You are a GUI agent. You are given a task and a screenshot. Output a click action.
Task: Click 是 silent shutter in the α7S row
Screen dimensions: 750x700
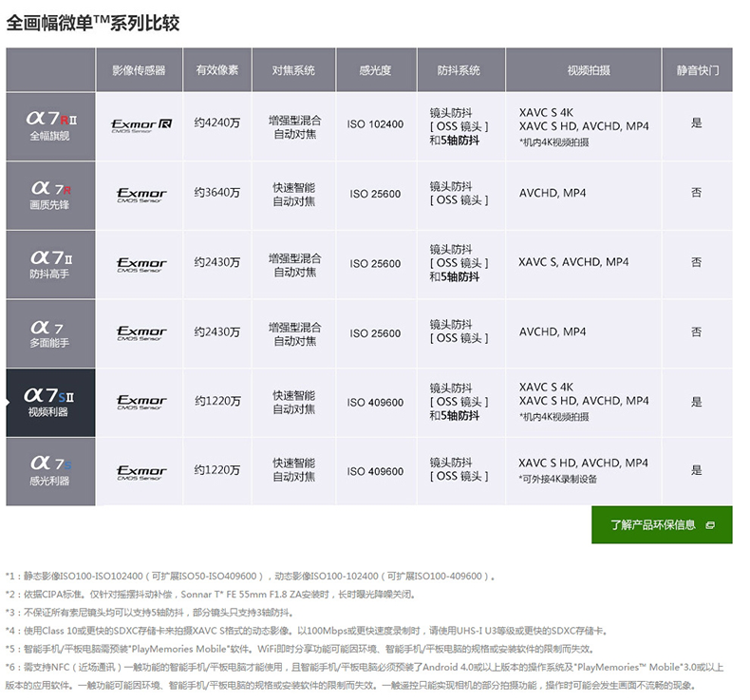[x=697, y=470]
